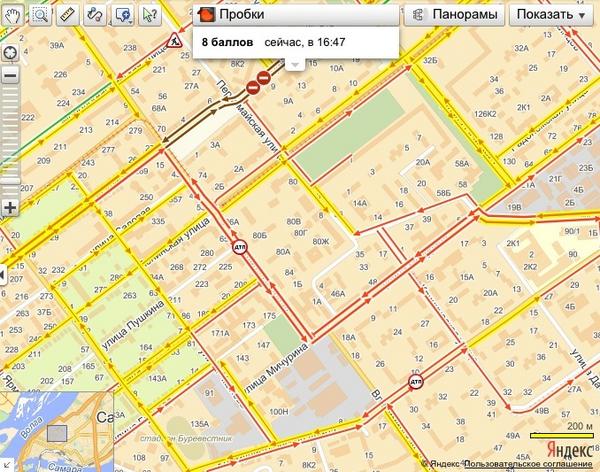The height and width of the screenshot is (472, 600).
Task: Expand the hidden left side panel arrow
Action: (3, 274)
